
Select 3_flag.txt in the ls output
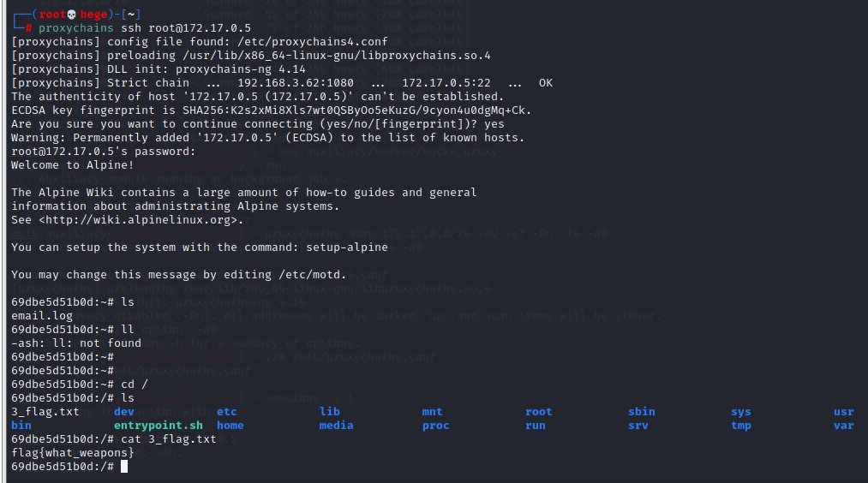click(45, 412)
